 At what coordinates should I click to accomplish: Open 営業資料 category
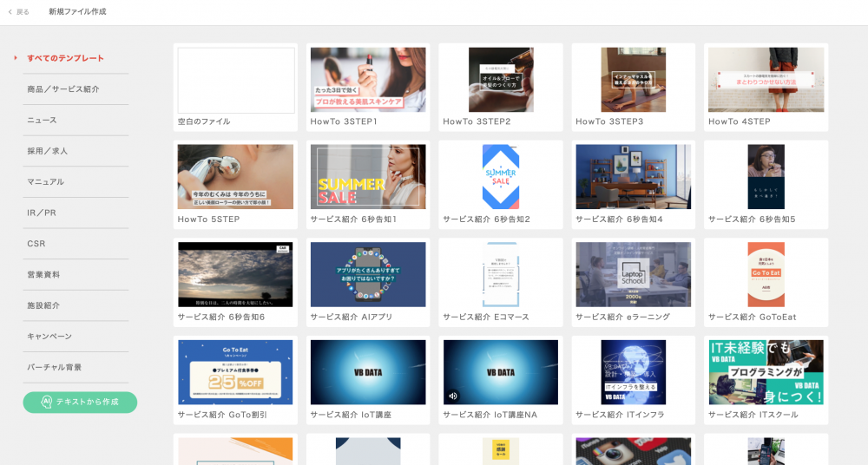[x=43, y=274]
